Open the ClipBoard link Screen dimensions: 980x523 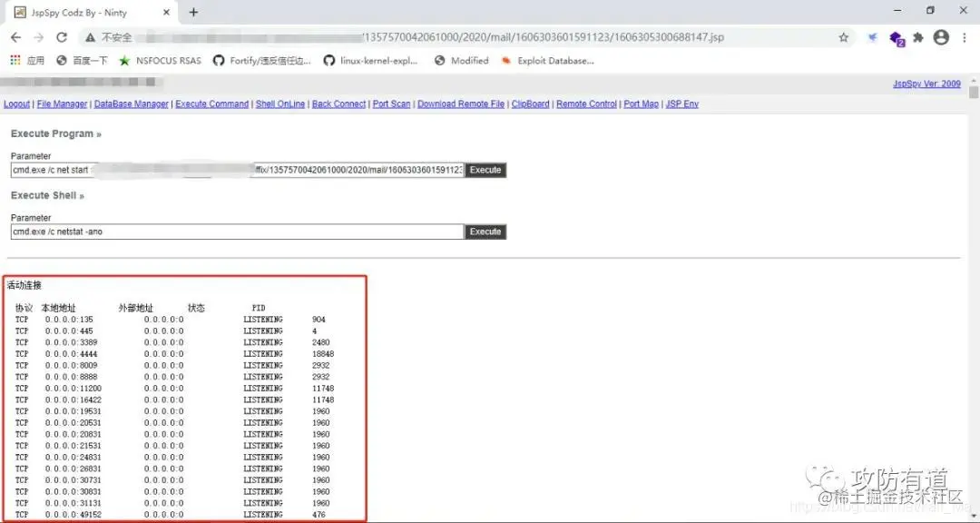[x=531, y=104]
